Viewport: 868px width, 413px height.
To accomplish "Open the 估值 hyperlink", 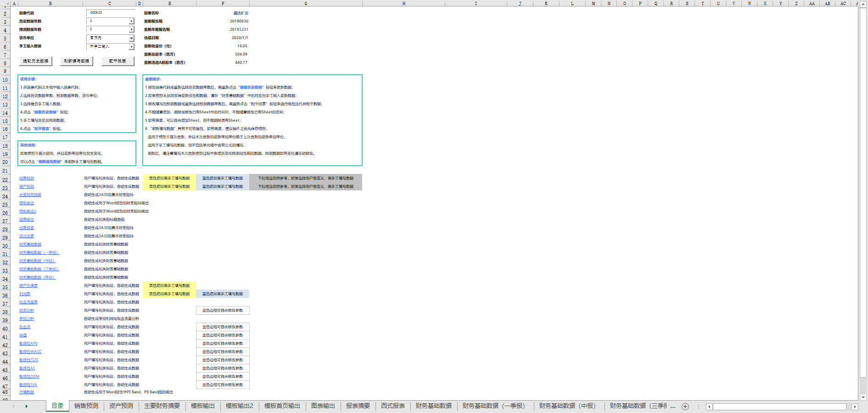I will 23,335.
